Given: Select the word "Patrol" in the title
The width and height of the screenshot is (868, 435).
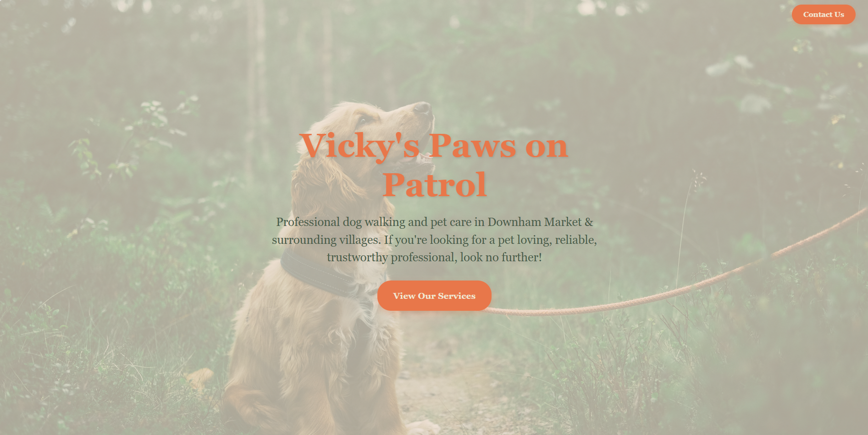Looking at the screenshot, I should coord(434,185).
